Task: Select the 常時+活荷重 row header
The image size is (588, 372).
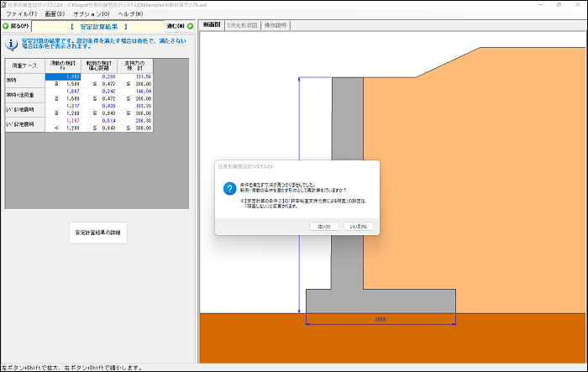Action: click(24, 95)
